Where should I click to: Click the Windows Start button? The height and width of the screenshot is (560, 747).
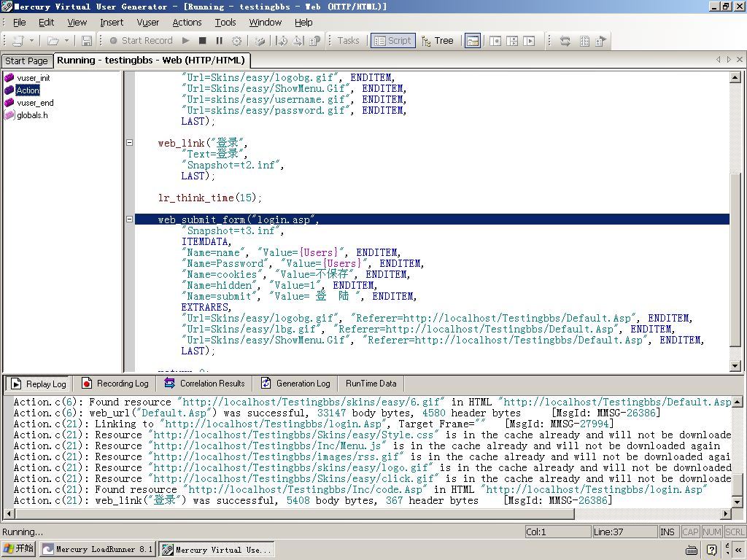coord(19,549)
